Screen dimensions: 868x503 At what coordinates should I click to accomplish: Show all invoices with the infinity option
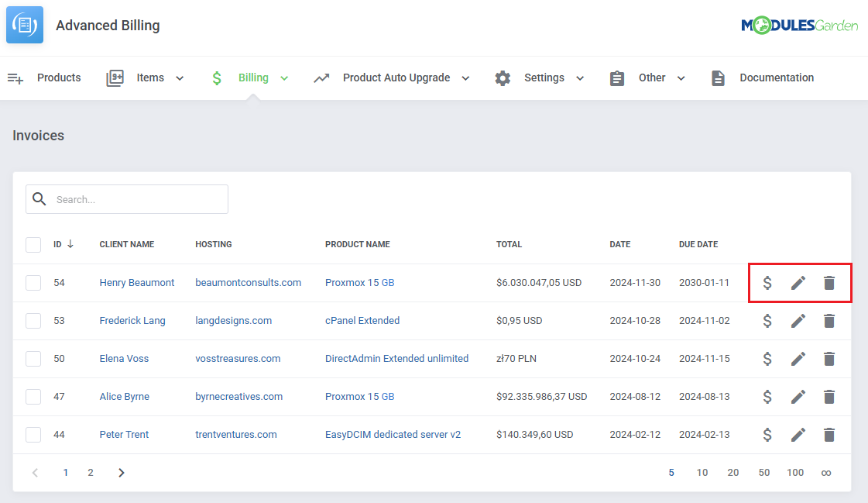tap(826, 473)
